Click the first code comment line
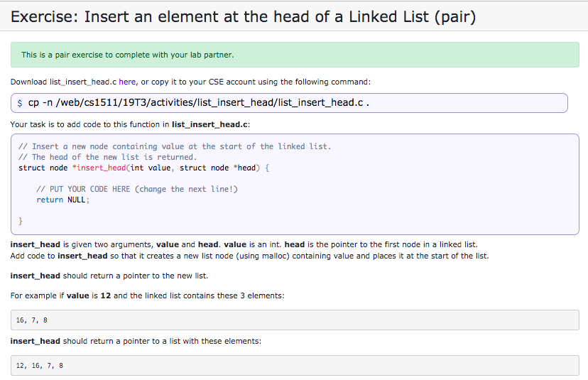Screen dimensions: 588x380 175,146
